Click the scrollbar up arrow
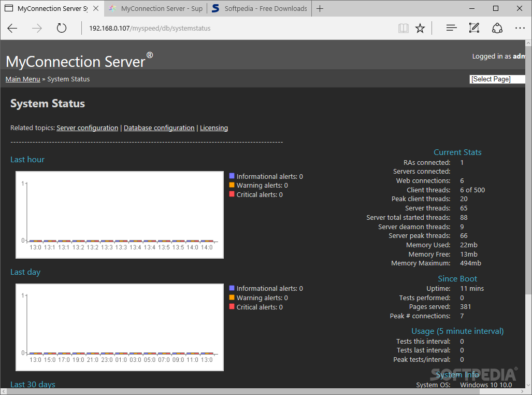532x395 pixels. (x=528, y=43)
